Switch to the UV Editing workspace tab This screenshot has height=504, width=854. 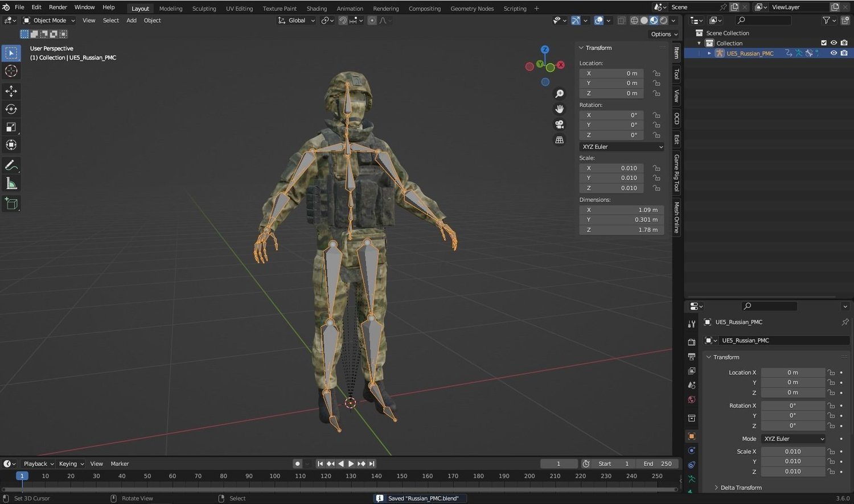(x=239, y=9)
